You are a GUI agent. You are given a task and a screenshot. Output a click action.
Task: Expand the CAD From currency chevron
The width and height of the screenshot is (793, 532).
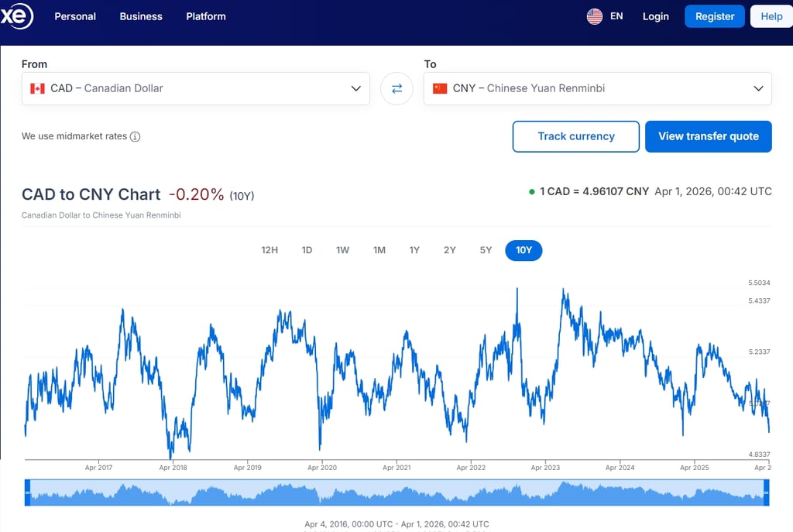pos(356,88)
